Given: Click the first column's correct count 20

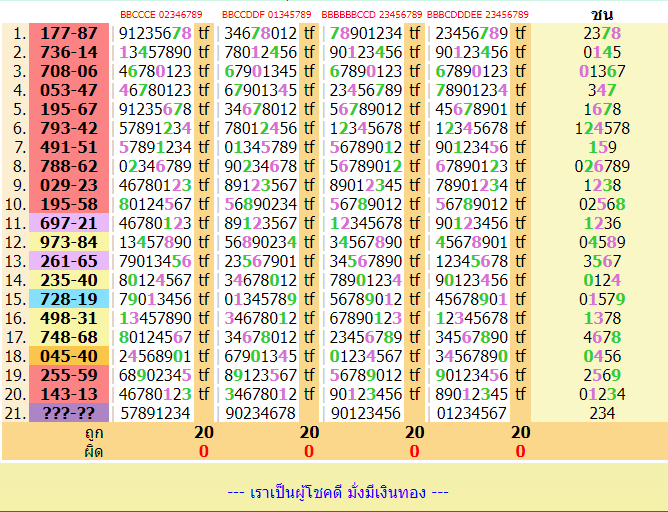Looking at the screenshot, I should [x=204, y=432].
